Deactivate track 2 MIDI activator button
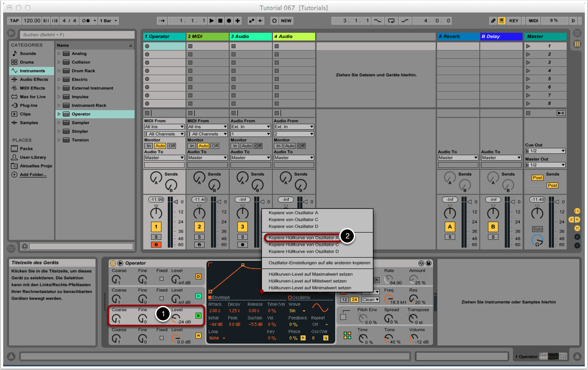588x370 pixels. click(x=199, y=227)
